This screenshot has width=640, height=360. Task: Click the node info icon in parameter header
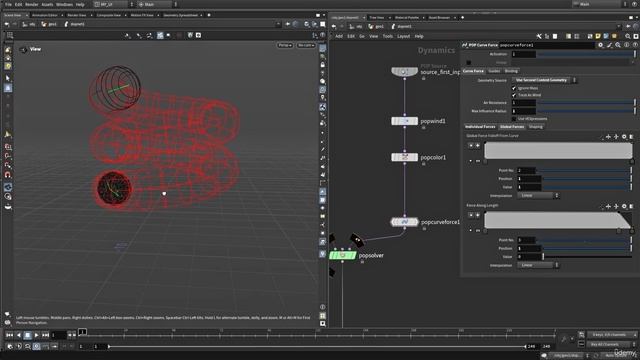tap(627, 45)
